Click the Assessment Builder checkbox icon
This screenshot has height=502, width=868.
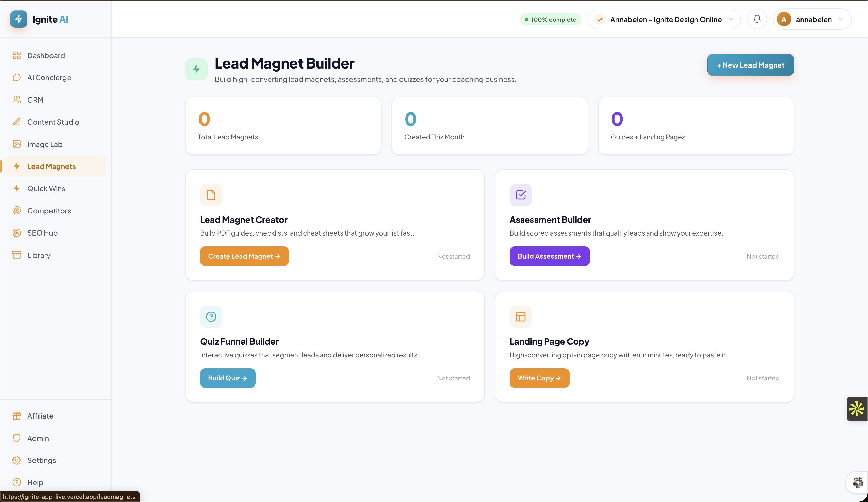521,195
